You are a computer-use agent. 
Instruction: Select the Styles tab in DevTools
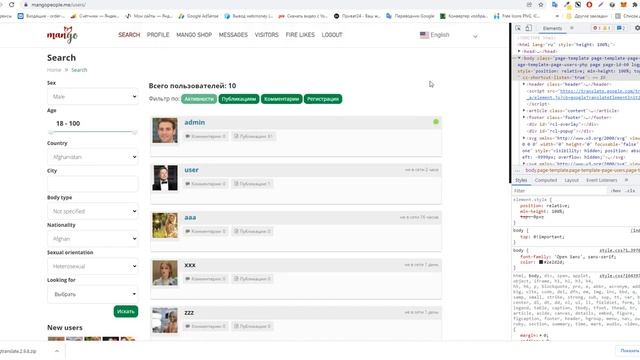(x=521, y=180)
